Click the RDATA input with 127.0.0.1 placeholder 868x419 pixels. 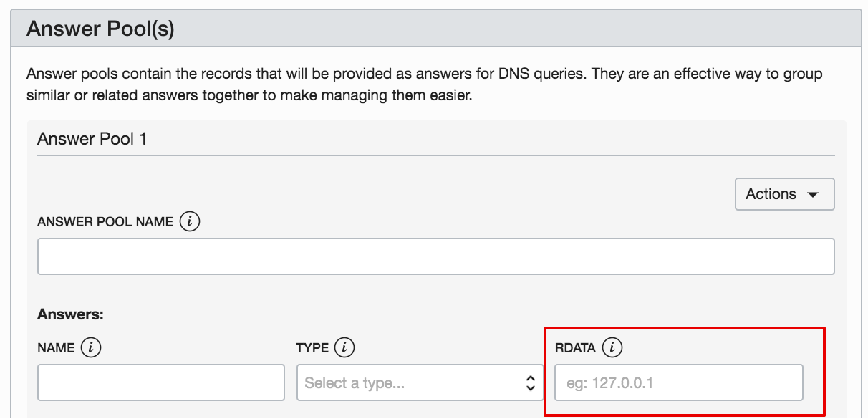coord(678,383)
